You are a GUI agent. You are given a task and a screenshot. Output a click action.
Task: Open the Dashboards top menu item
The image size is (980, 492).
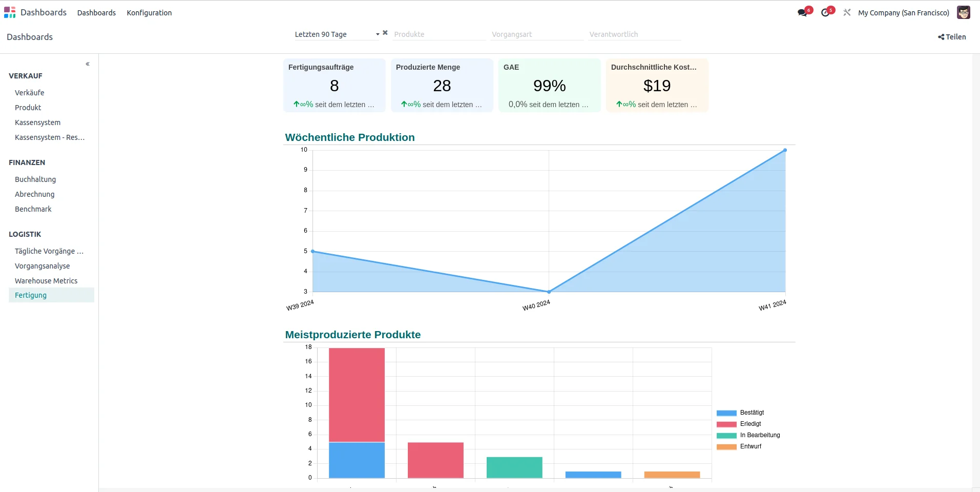96,13
